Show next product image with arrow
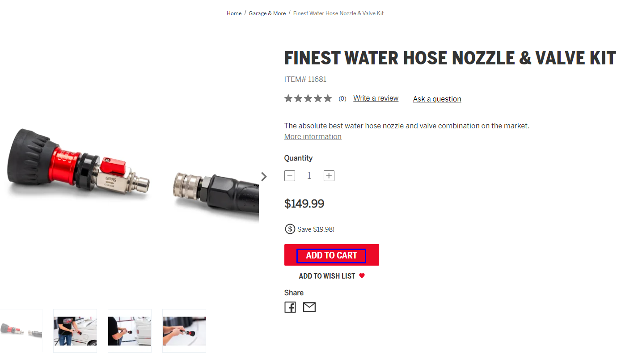Screen dimensions: 617x364 [x=264, y=177]
